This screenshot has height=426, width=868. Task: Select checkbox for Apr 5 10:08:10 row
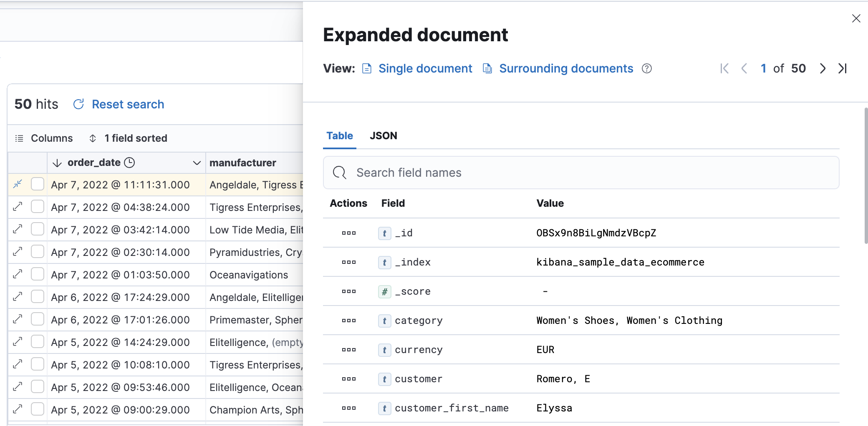tap(38, 364)
